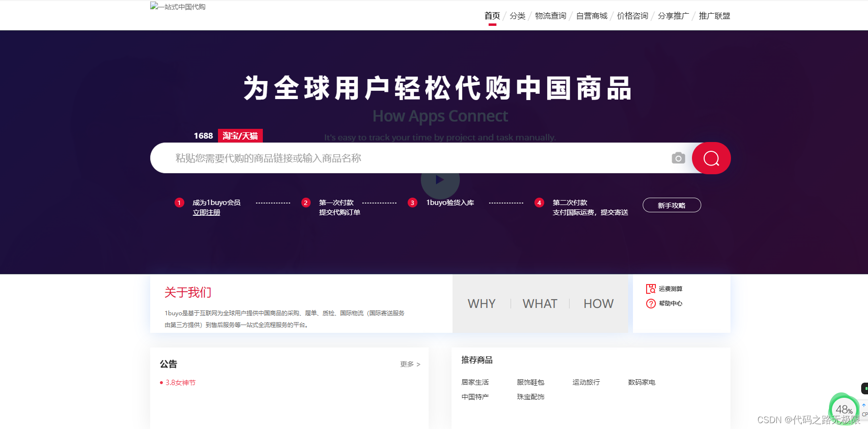Open 帮助中心 help center link
This screenshot has width=868, height=429.
pyautogui.click(x=671, y=304)
